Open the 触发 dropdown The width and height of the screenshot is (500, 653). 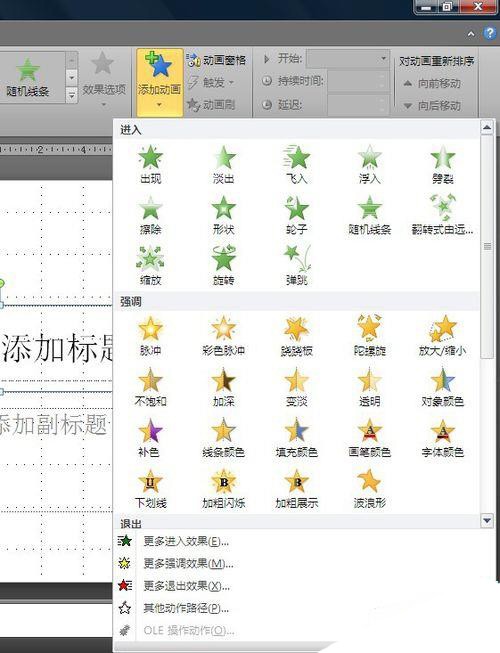(211, 82)
